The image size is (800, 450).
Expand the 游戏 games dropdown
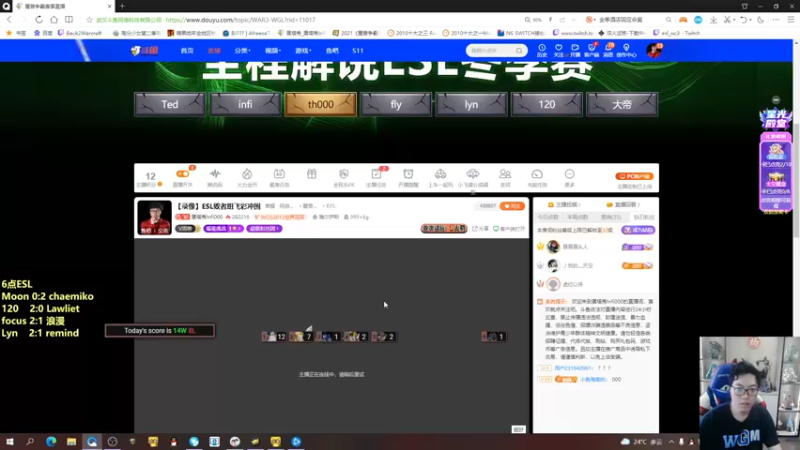(303, 51)
